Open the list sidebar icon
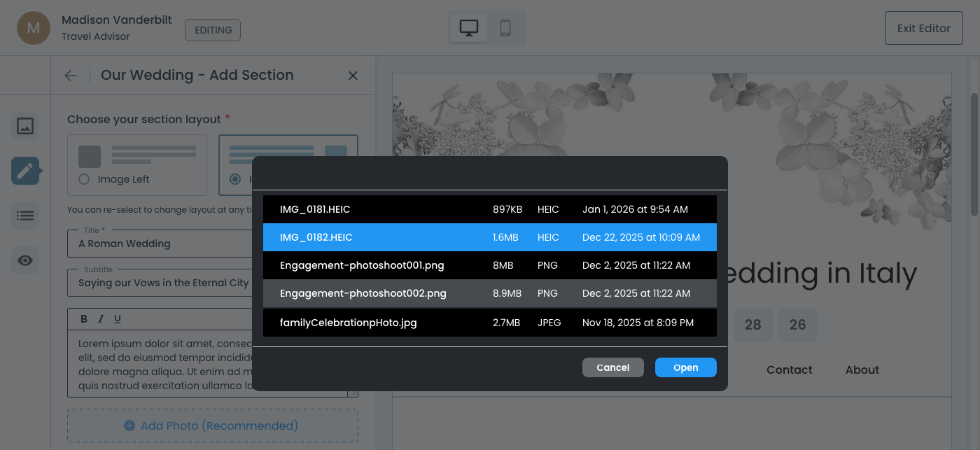Screen dimensions: 980x450 [x=25, y=216]
